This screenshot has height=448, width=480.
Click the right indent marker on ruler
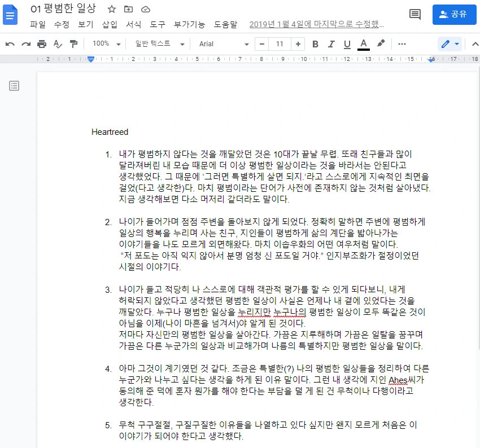click(x=431, y=59)
